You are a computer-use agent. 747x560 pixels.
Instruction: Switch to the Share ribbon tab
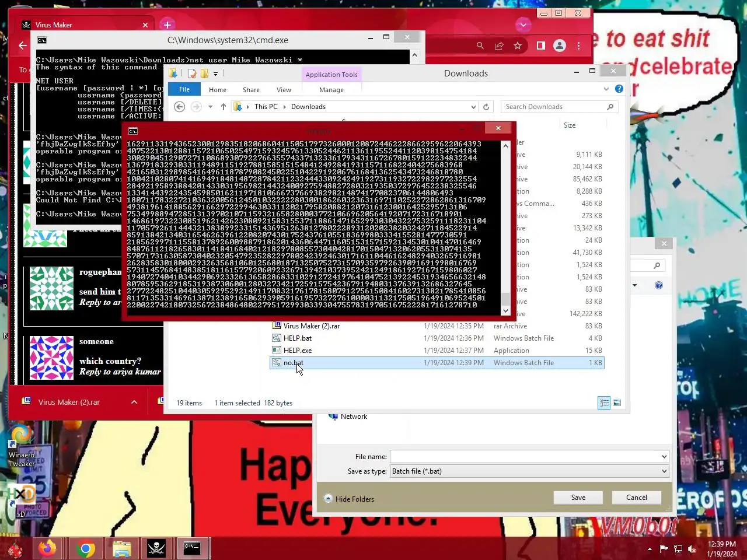coord(251,90)
